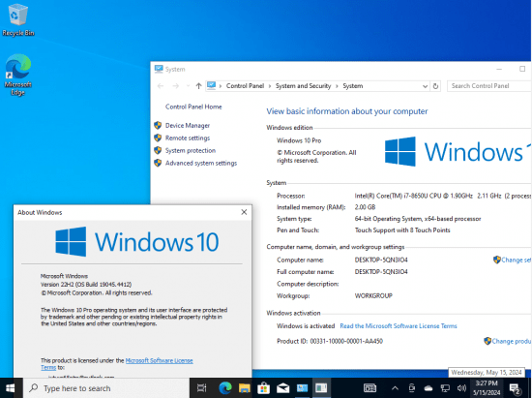
Task: Click the Search Control Panel field
Action: pyautogui.click(x=488, y=86)
